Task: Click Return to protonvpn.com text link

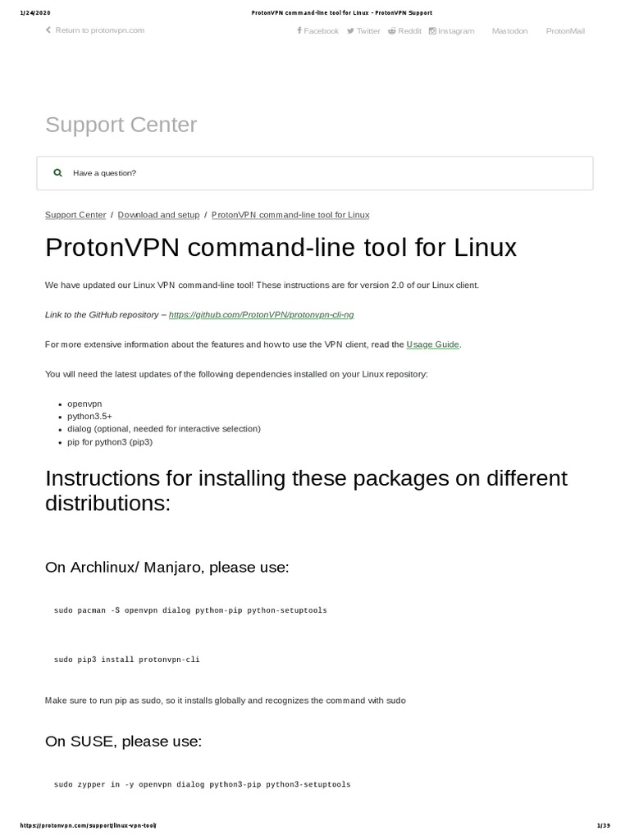Action: (100, 30)
